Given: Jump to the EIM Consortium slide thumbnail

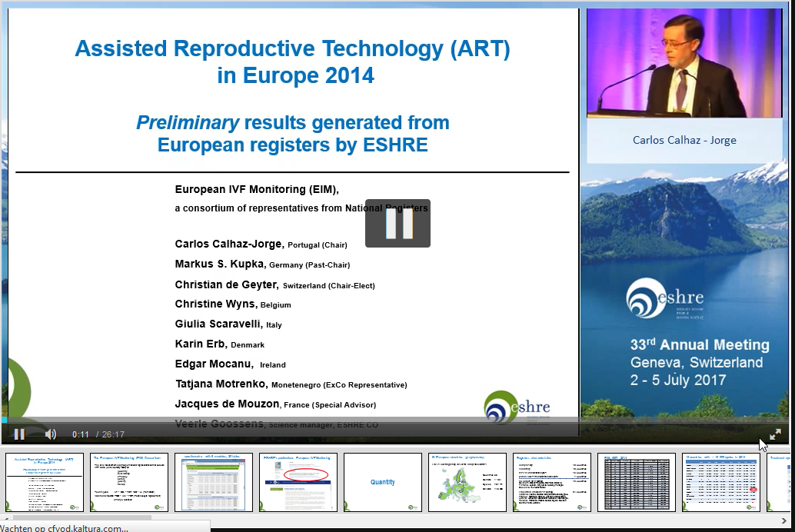Looking at the screenshot, I should click(x=129, y=482).
